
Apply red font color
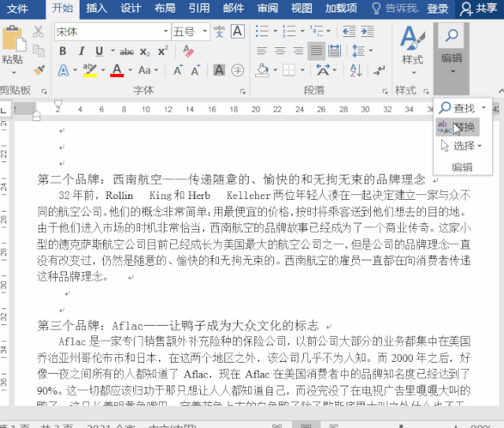pyautogui.click(x=117, y=70)
